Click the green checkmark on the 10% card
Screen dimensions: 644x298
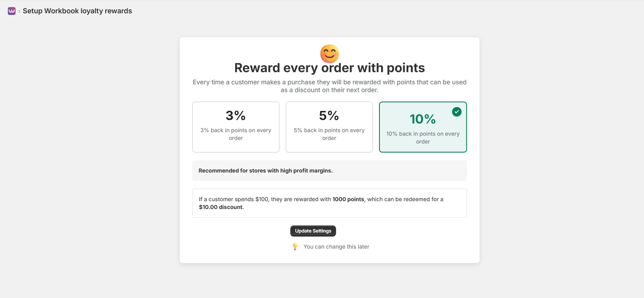[456, 112]
